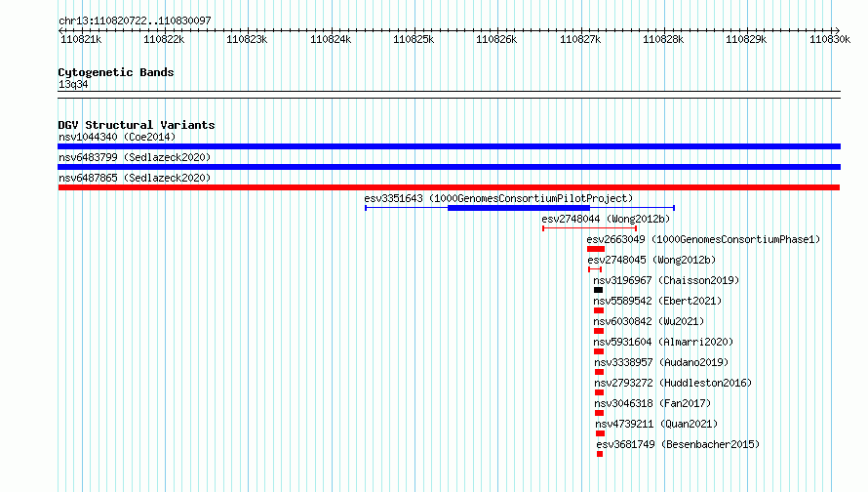Open esv2748044 (Wong2012b) label
The image size is (868, 492).
tap(606, 219)
